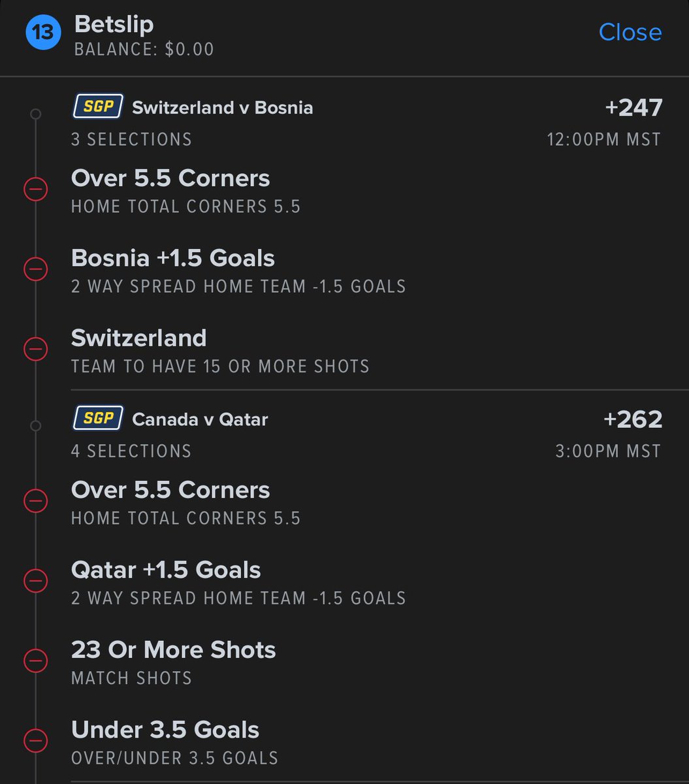This screenshot has width=689, height=784.
Task: Remove Switzerland 15 or more shots selection
Action: click(36, 349)
